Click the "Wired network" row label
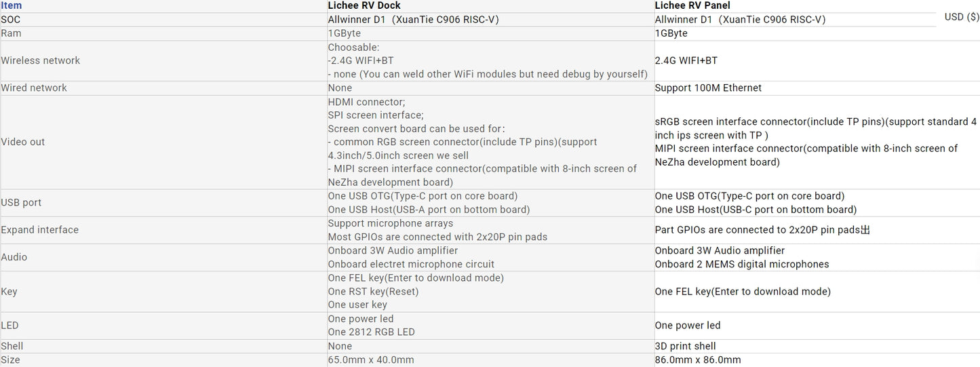Screen dimensions: 980x367 34,88
